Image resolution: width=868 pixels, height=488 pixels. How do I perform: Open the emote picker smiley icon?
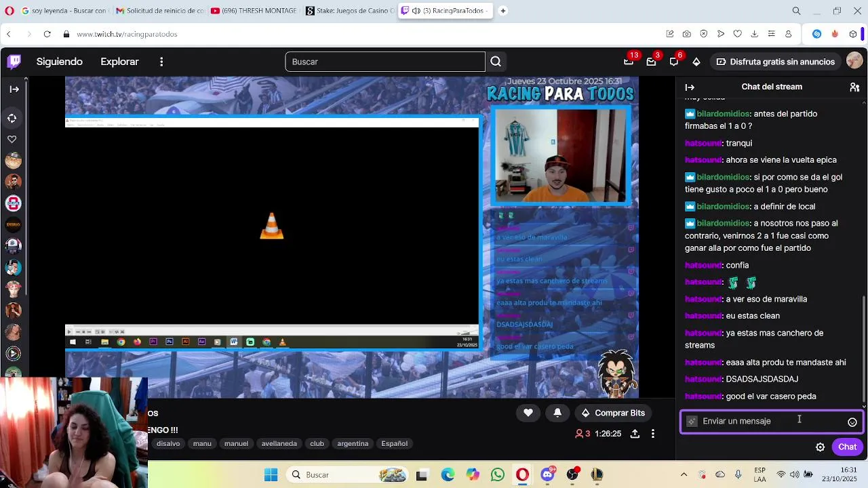[x=852, y=422]
